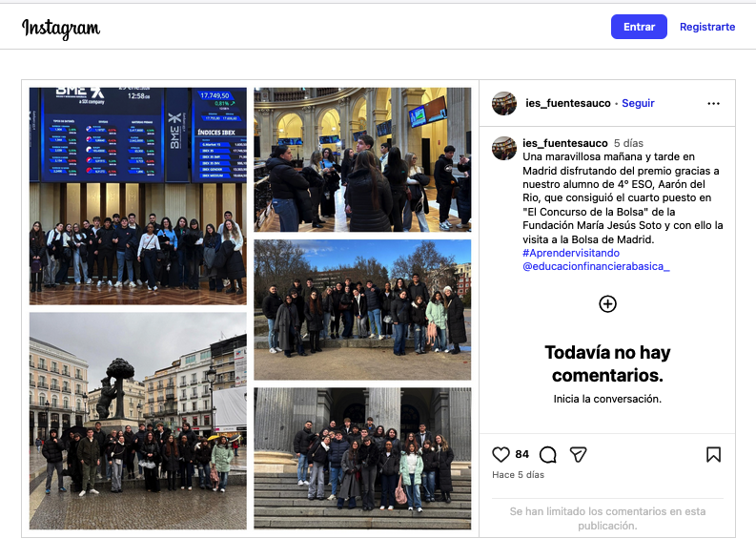Load more comments with the plus circle
The image size is (756, 559).
[x=607, y=304]
